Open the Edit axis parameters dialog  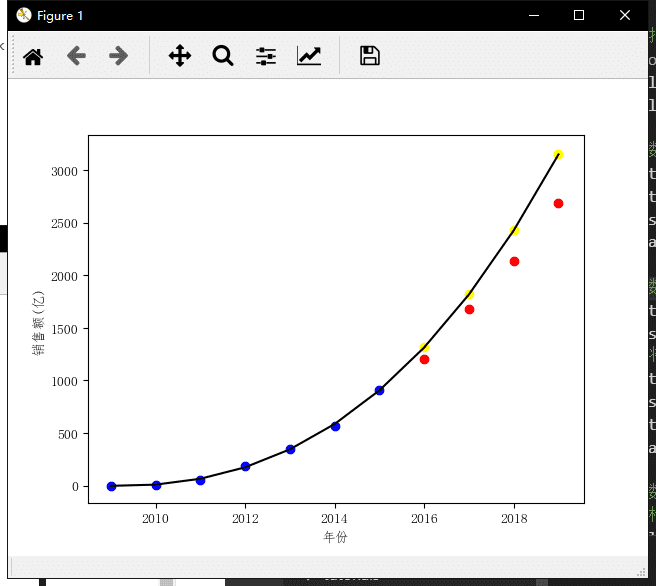pyautogui.click(x=309, y=56)
